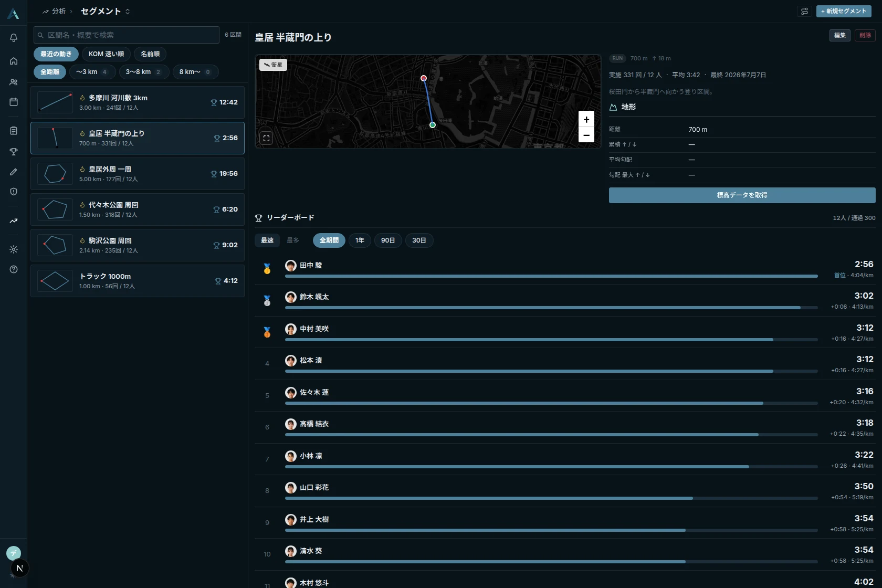882x588 pixels.
Task: Select 全距離 distance filter
Action: (x=50, y=72)
